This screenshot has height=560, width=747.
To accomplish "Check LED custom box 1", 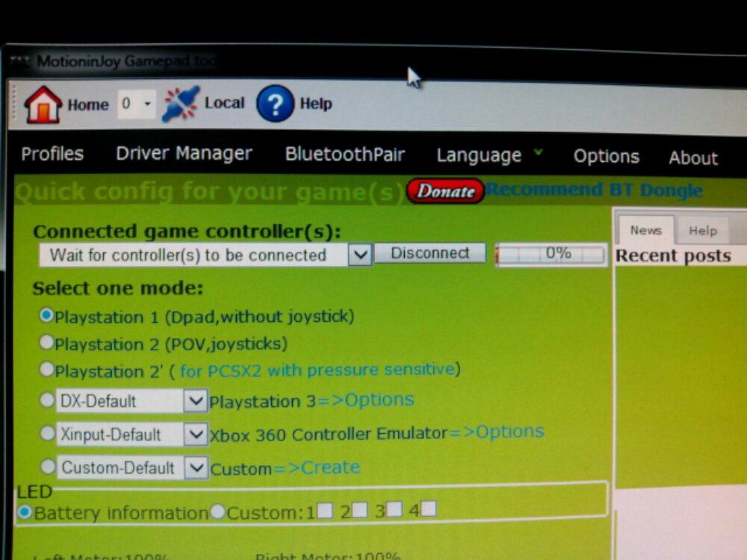I will [325, 510].
